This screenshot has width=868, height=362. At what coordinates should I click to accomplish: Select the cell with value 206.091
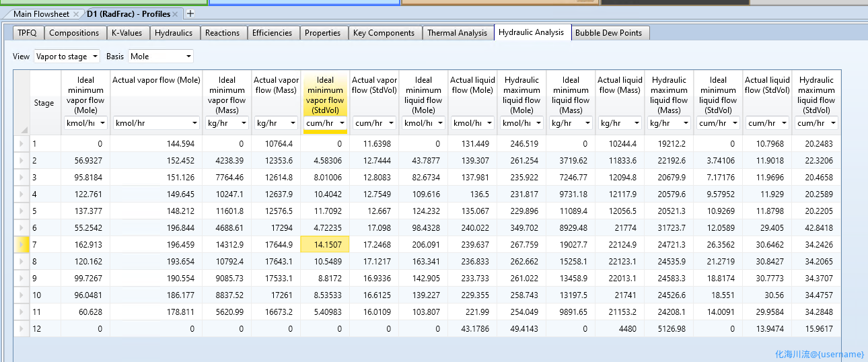[423, 244]
